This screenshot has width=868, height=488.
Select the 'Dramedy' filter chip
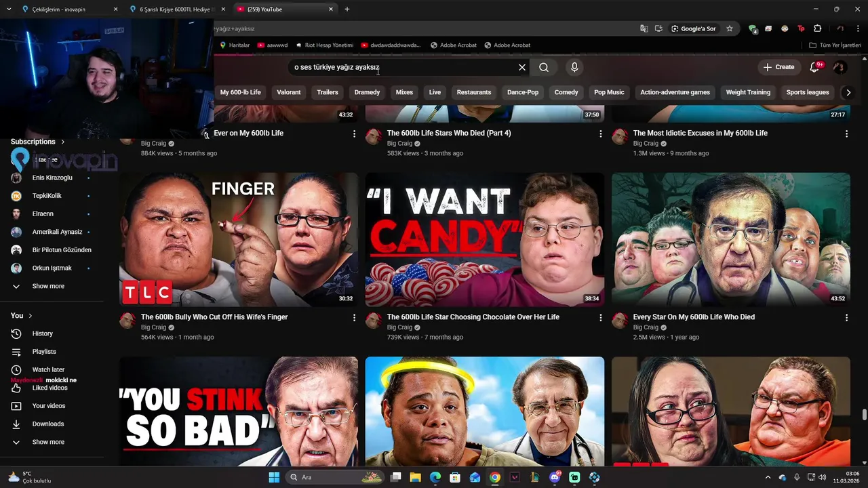click(367, 92)
